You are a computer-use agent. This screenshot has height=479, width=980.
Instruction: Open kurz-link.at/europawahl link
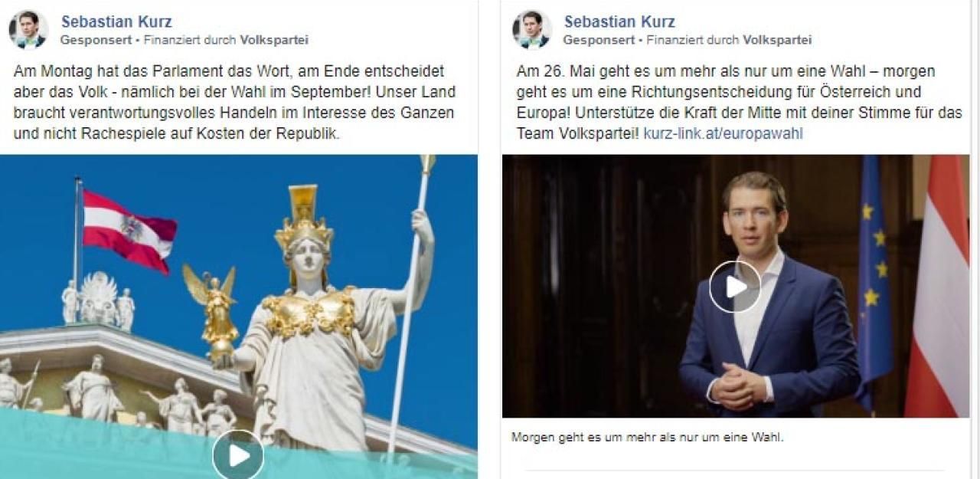(x=724, y=133)
